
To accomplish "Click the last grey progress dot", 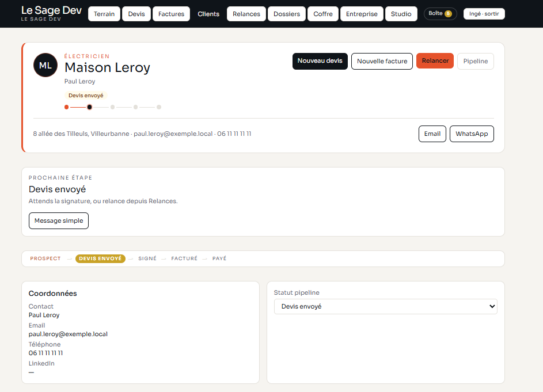I will [158, 107].
